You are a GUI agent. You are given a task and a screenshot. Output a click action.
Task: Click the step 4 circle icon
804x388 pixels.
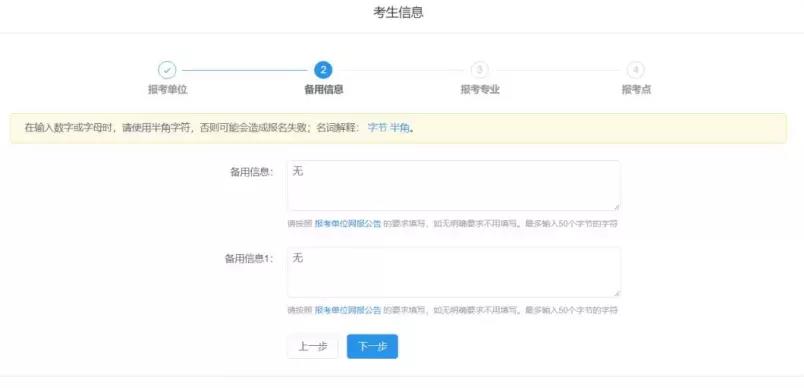coord(636,70)
